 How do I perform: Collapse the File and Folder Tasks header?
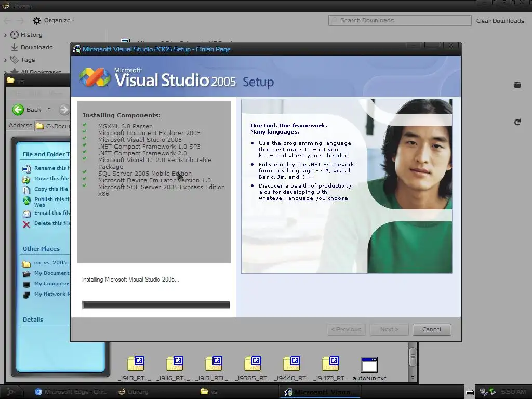click(46, 154)
